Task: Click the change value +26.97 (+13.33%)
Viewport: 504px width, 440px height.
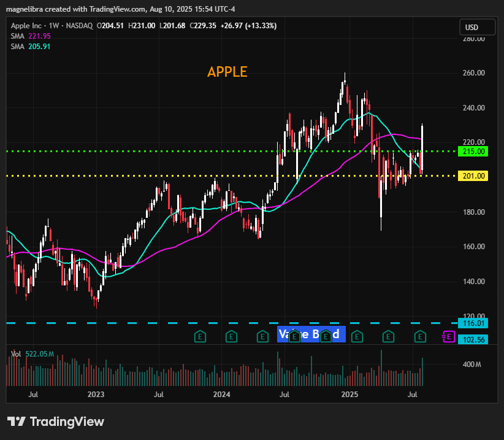Action: tap(248, 26)
